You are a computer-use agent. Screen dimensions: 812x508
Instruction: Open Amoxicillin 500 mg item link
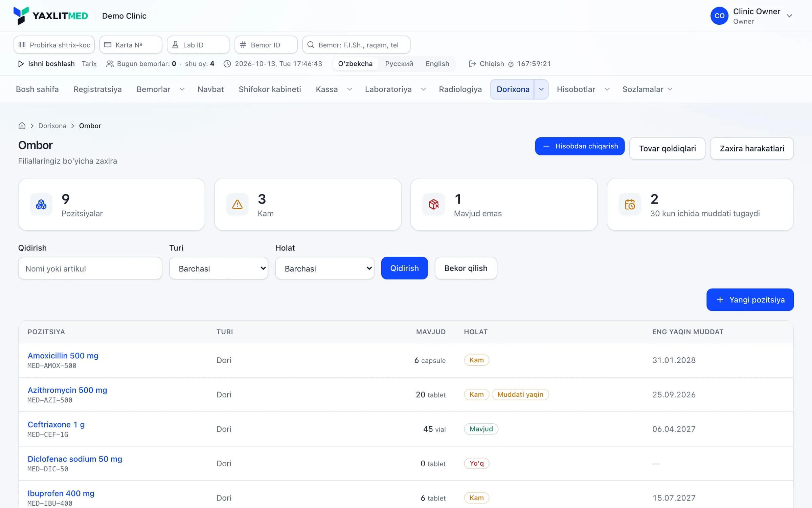click(x=63, y=356)
